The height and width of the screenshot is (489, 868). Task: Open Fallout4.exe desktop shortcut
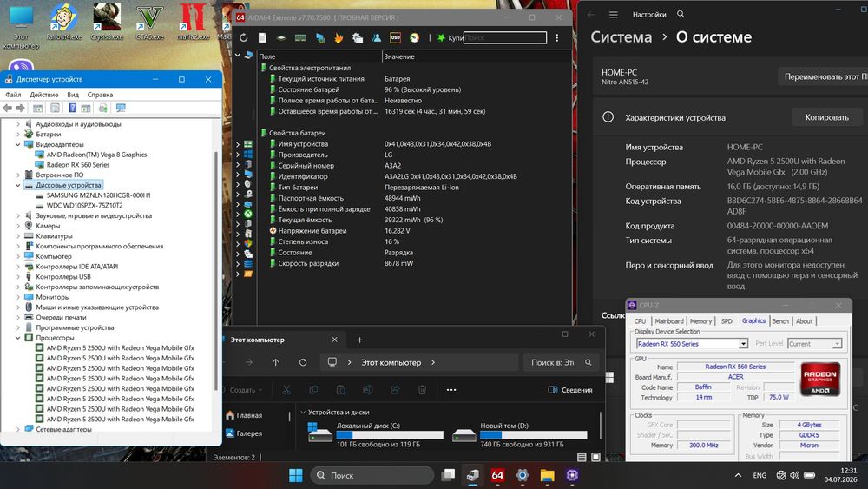pyautogui.click(x=63, y=23)
